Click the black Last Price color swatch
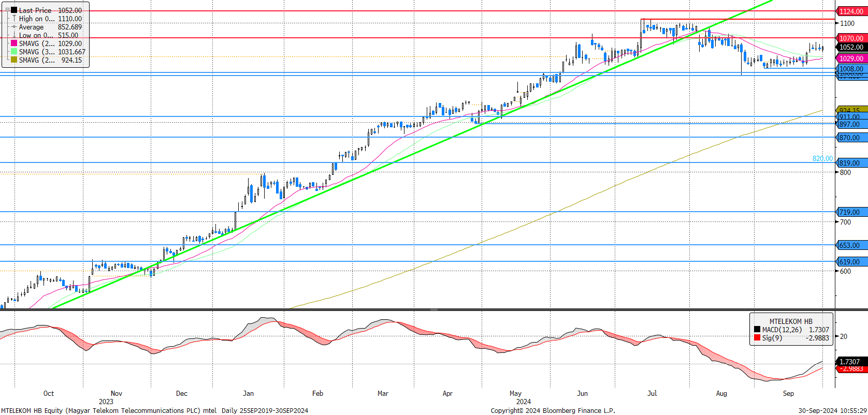Viewport: 868px width, 415px height. point(14,10)
